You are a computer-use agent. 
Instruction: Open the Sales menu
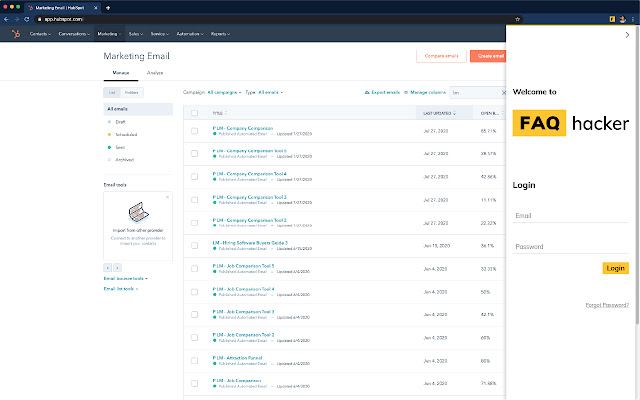(136, 34)
